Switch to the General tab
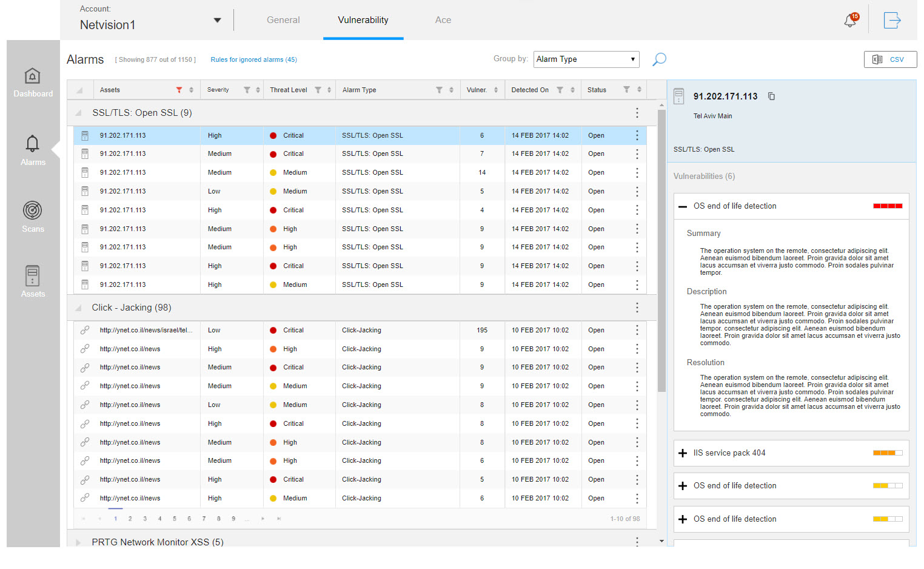This screenshot has width=924, height=569. [283, 20]
